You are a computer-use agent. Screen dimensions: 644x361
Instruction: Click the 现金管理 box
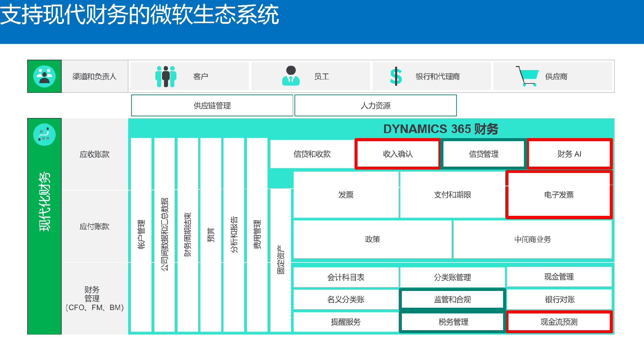point(559,277)
